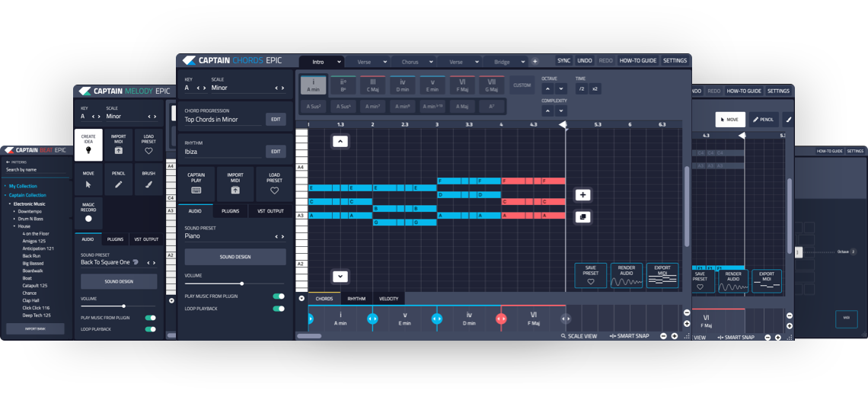Viewport: 868px width, 394px height.
Task: Toggle Play Music From Plugin in Chords
Action: (279, 296)
